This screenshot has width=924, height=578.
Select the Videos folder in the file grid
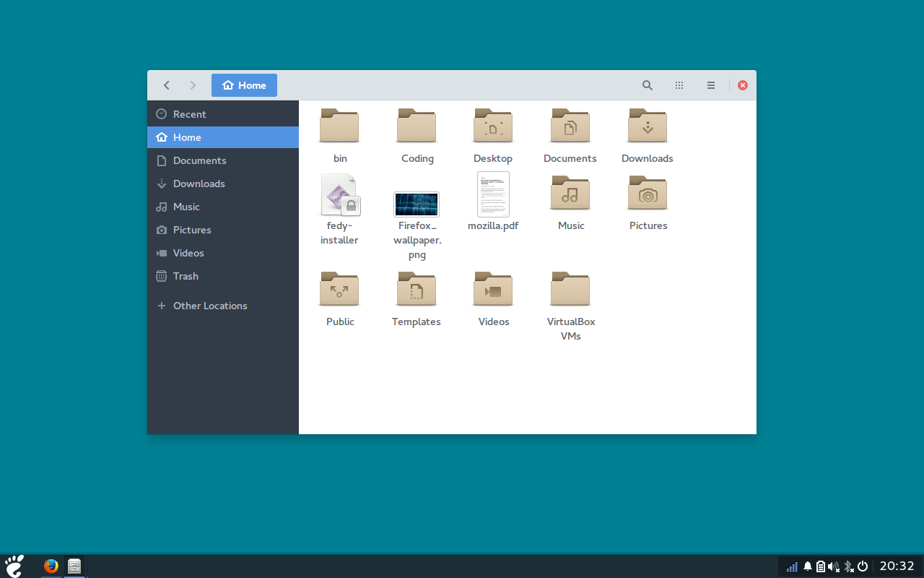(493, 289)
